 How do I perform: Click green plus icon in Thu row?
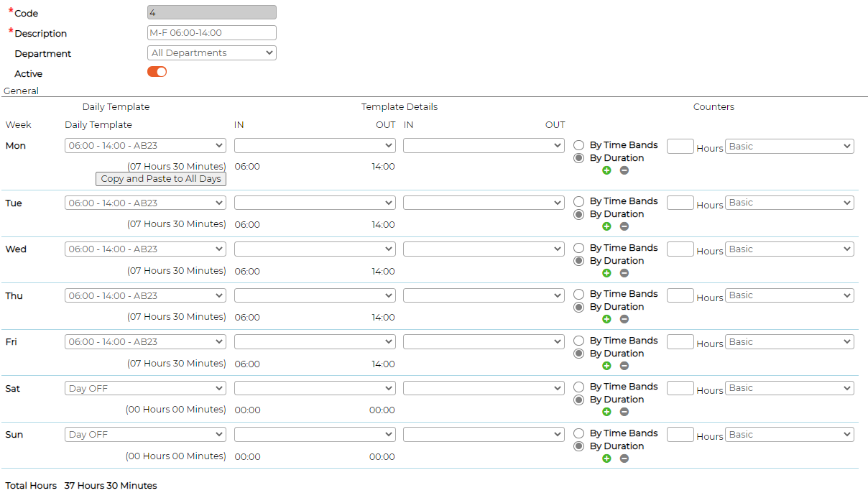(606, 319)
